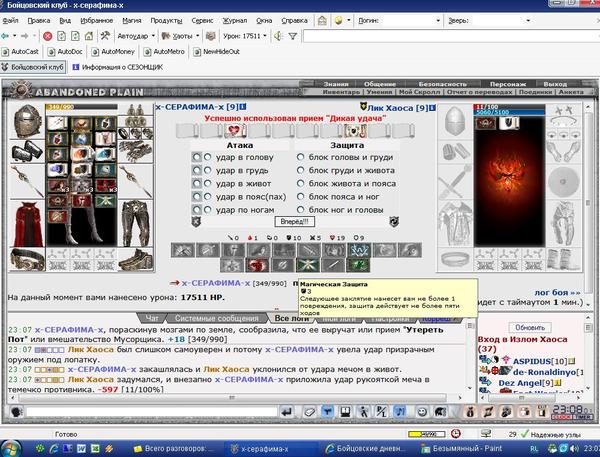
Task: Select block груди и живота radio
Action: [x=300, y=170]
